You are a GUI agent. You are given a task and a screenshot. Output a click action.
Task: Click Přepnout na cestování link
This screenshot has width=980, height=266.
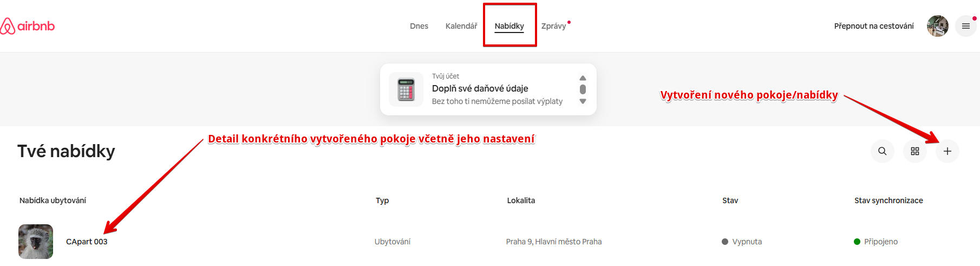tap(874, 26)
